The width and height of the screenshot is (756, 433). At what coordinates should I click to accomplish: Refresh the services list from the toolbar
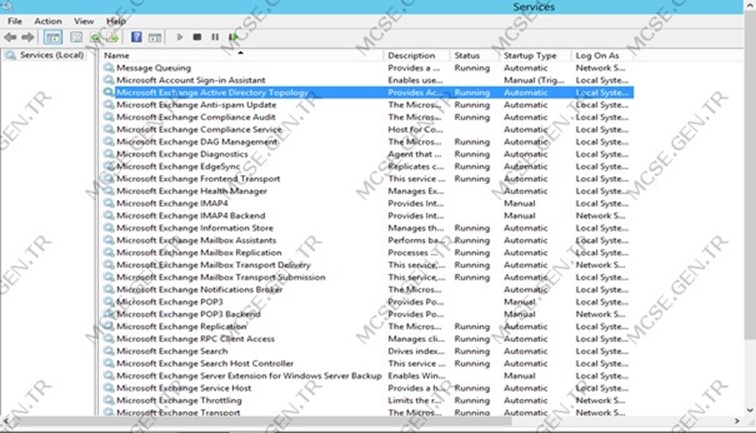(95, 37)
